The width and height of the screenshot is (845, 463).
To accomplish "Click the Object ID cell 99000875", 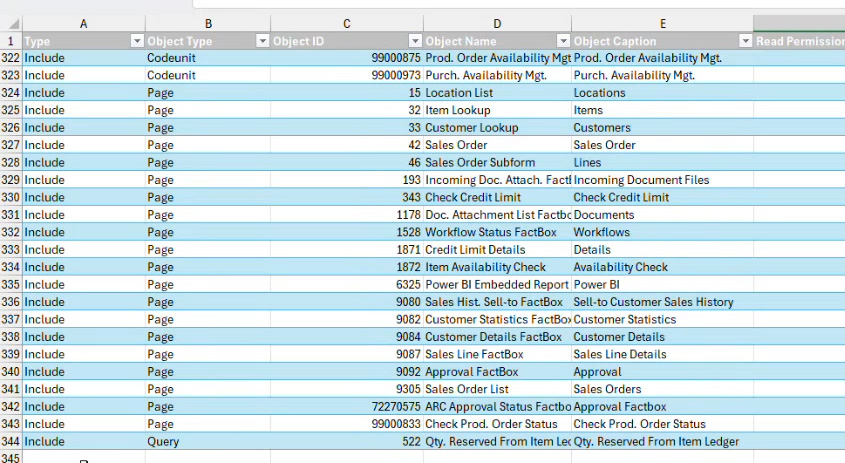I will pos(347,58).
